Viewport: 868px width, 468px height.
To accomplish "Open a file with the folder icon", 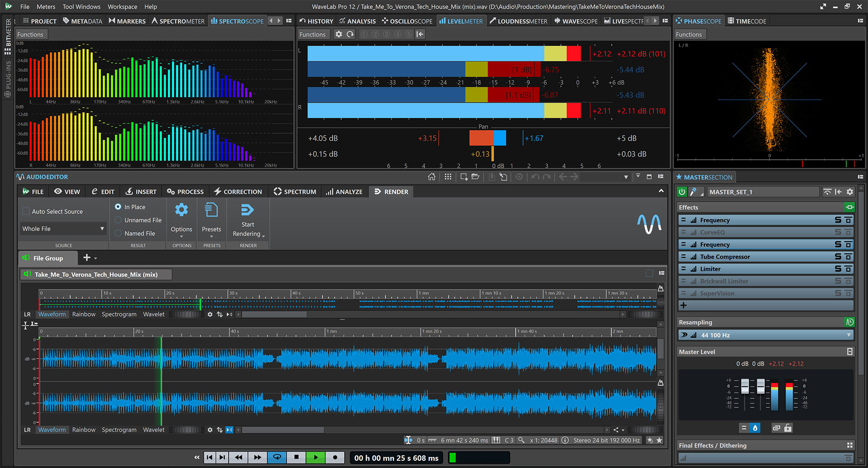I will (x=475, y=177).
